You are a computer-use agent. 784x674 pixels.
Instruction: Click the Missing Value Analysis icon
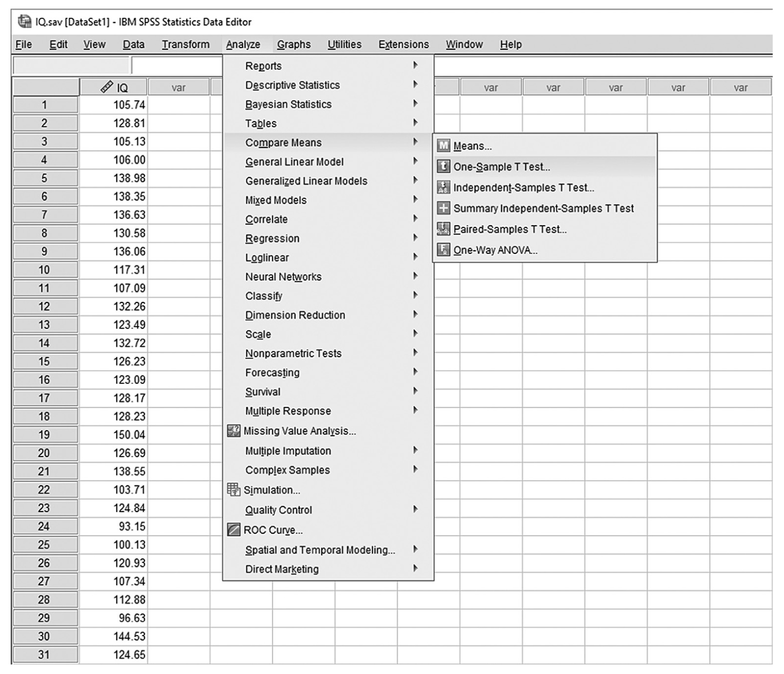234,431
